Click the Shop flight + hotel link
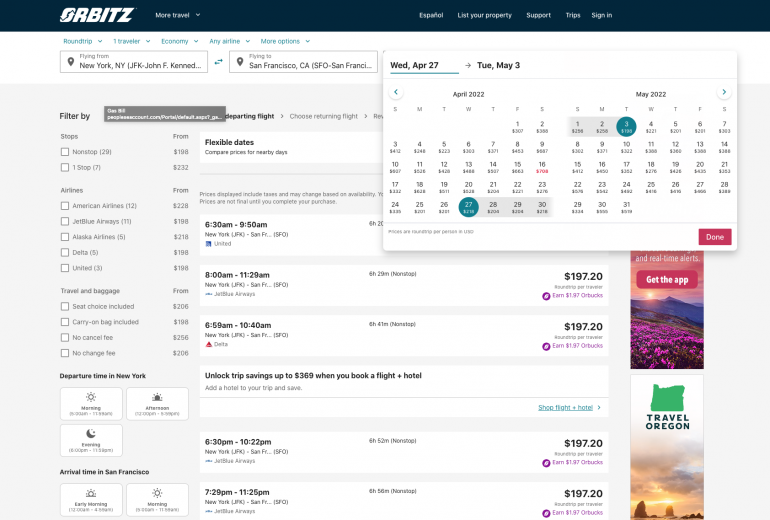The width and height of the screenshot is (770, 520). [x=569, y=408]
